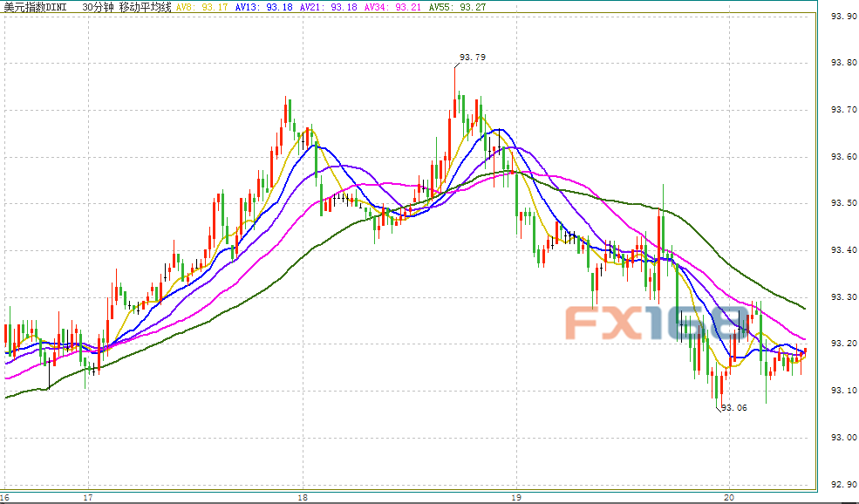
Task: Click the 93.00 price axis label
Action: pos(843,438)
